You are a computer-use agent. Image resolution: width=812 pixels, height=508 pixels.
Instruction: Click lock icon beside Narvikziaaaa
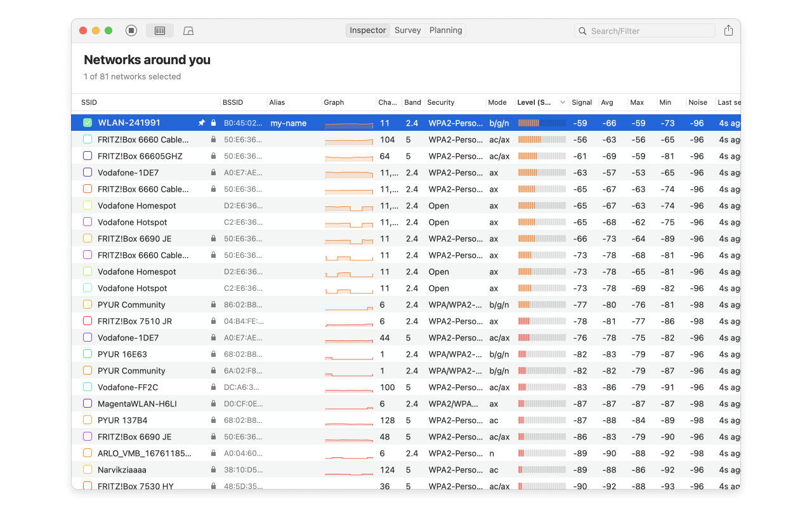[213, 469]
